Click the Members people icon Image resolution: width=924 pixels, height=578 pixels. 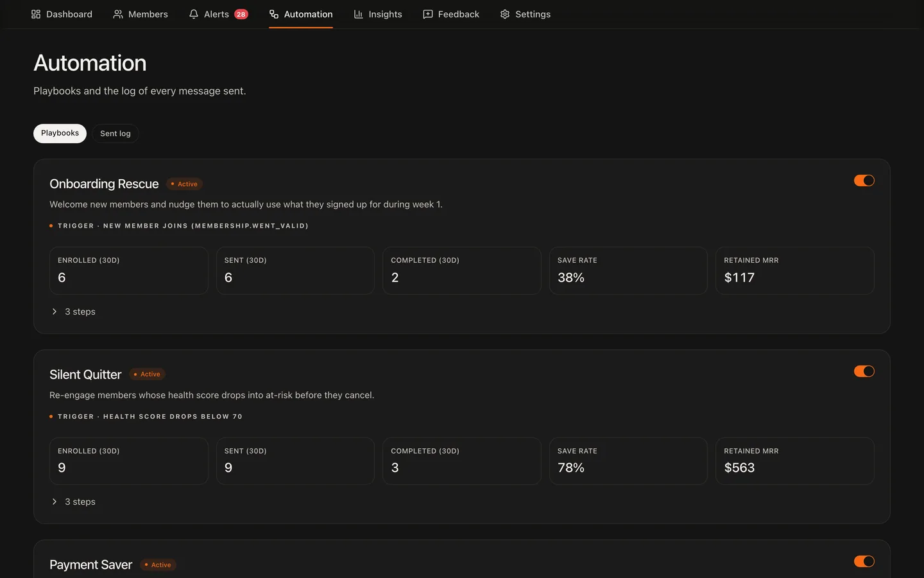point(118,14)
